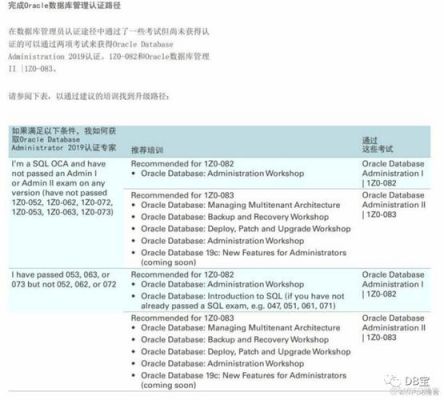The height and width of the screenshot is (400, 444).
Task: Click Managing Multitenant Architecture in the passed-053 row
Action: coord(240,328)
